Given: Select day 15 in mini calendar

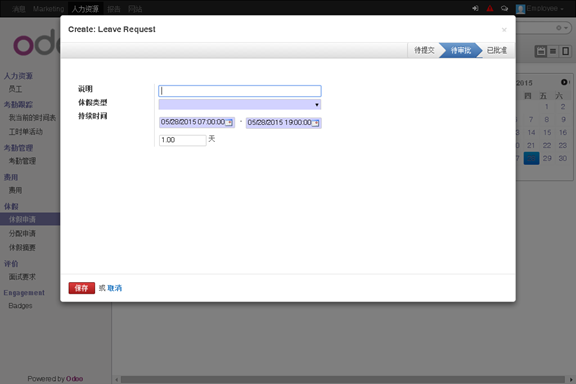Looking at the screenshot, I should click(547, 133).
